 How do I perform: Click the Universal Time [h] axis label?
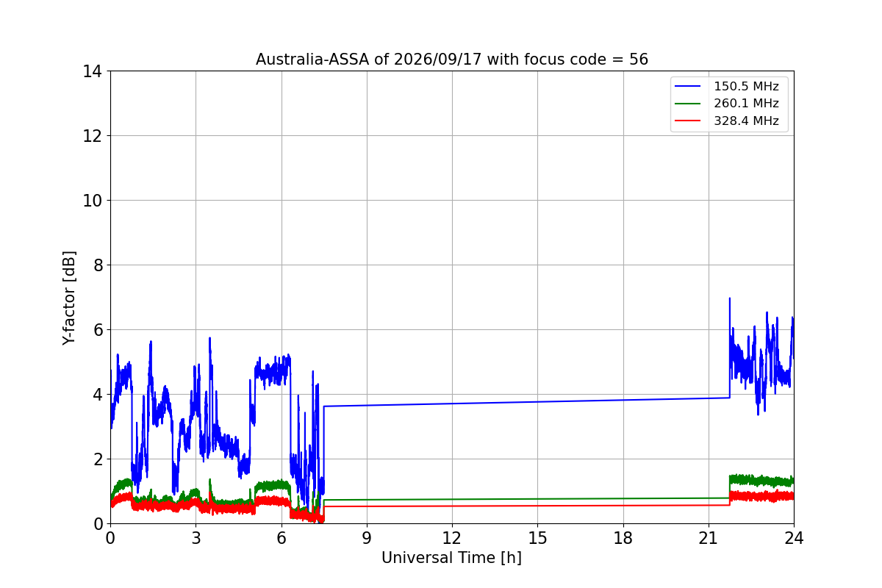(x=451, y=558)
